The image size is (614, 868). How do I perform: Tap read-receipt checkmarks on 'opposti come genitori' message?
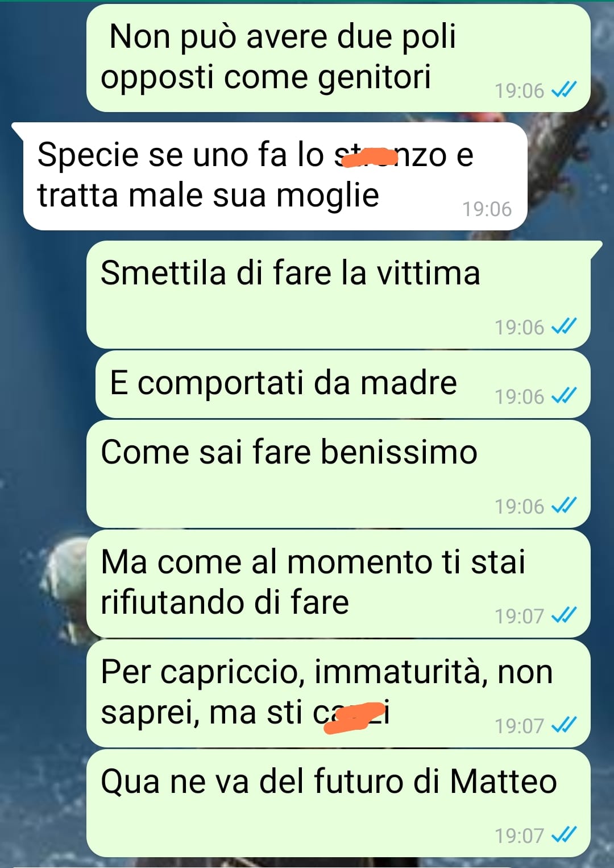point(565,90)
